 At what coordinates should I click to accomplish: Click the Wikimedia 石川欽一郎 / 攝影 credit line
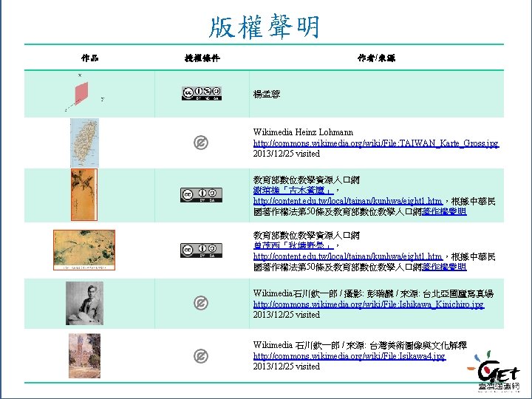(373, 293)
